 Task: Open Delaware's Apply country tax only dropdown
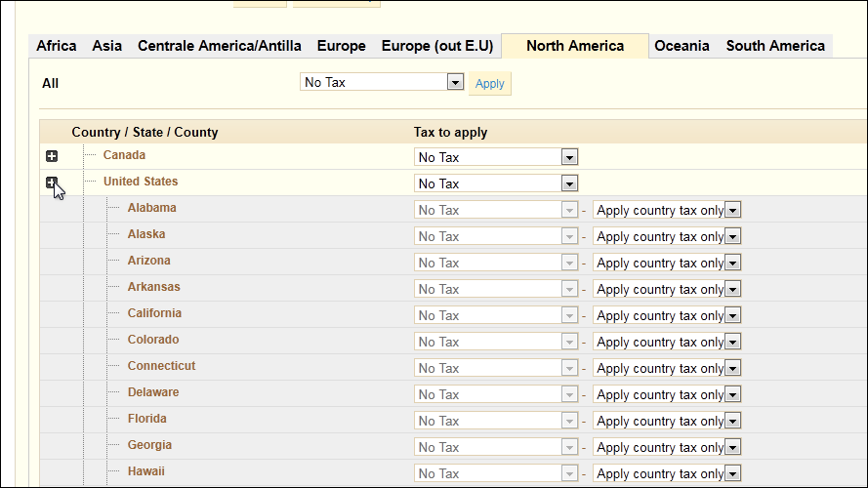click(x=667, y=394)
